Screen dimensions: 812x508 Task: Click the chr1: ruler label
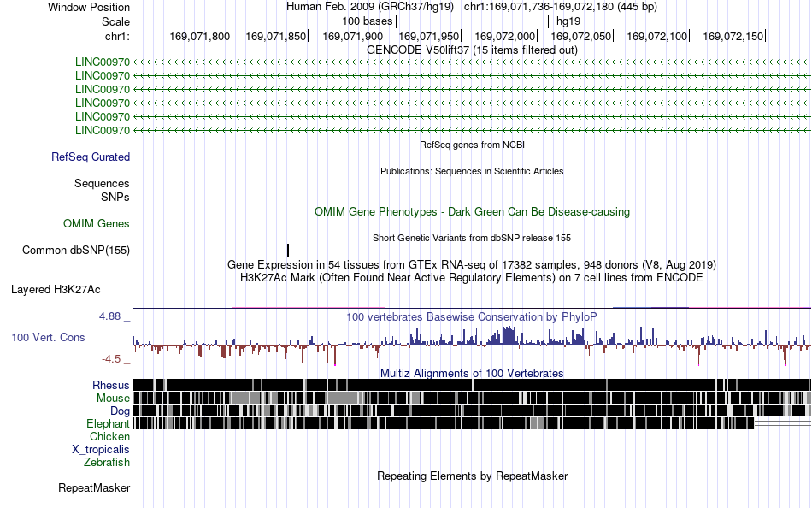(117, 36)
